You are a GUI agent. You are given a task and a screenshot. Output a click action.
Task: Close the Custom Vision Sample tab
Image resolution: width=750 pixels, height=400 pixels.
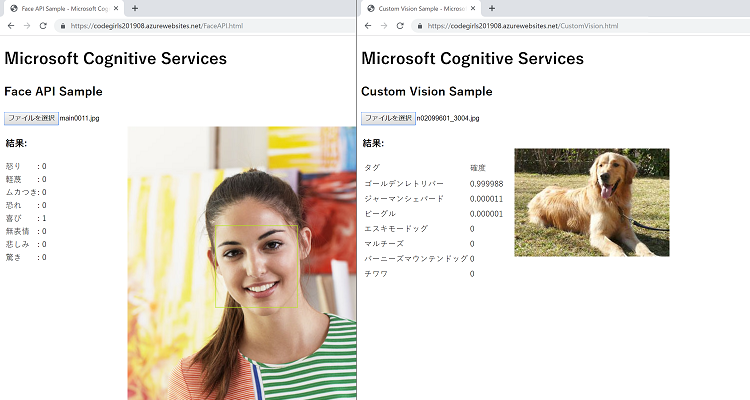[473, 8]
